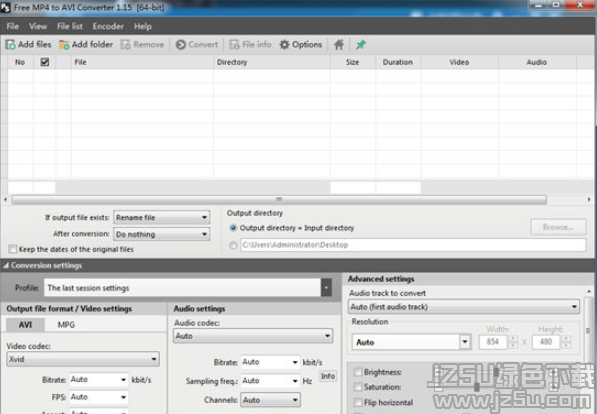Click the Info button in Audio settings
This screenshot has width=597, height=414.
click(x=327, y=376)
